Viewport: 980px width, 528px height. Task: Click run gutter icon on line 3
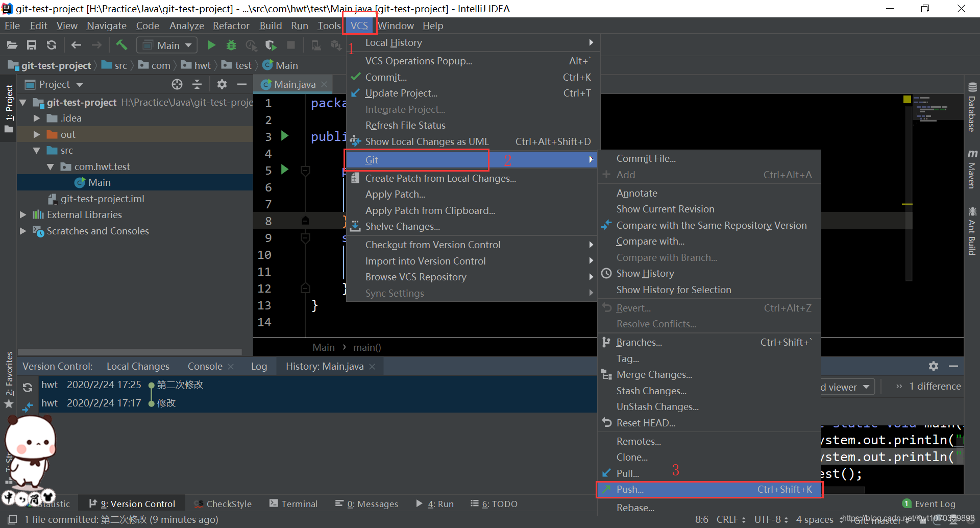click(285, 136)
